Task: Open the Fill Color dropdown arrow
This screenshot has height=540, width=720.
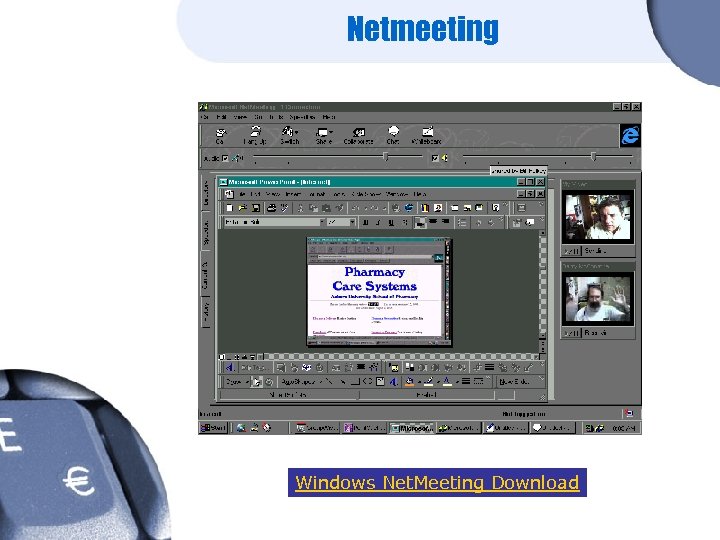Action: tap(419, 382)
